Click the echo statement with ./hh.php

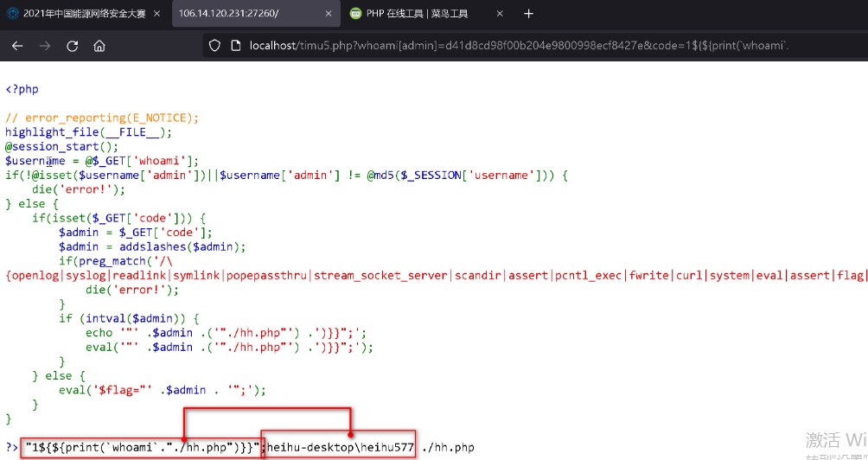226,333
